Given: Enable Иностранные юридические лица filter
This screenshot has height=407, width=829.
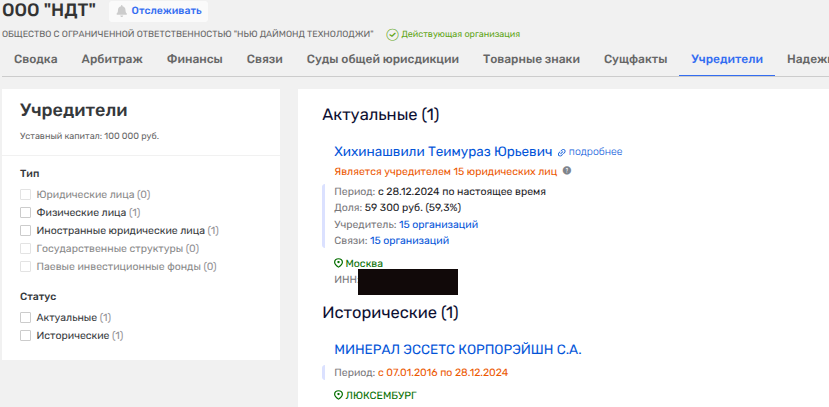Looking at the screenshot, I should [x=26, y=230].
